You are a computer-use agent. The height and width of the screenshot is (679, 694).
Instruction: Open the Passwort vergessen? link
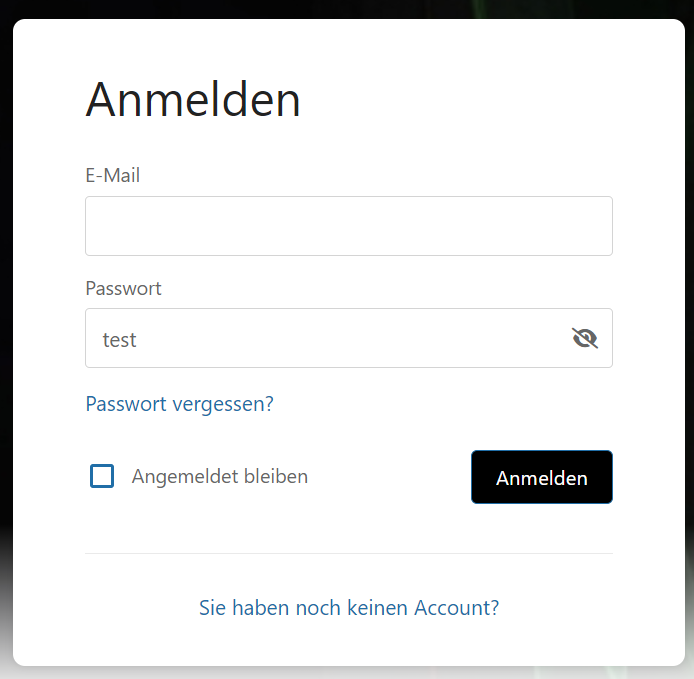[179, 404]
